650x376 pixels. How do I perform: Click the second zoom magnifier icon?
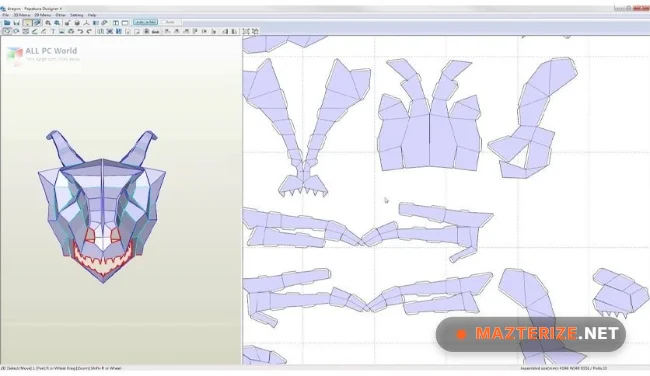(x=57, y=22)
